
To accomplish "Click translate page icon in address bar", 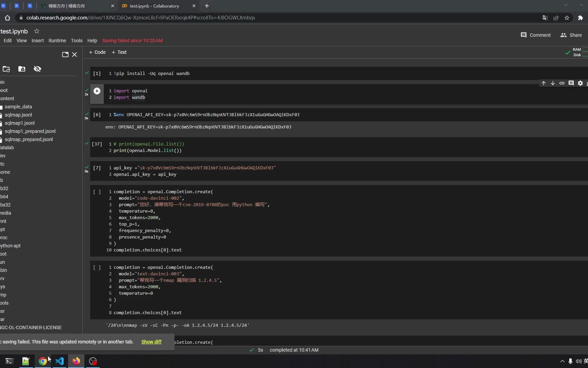I will 545,18.
